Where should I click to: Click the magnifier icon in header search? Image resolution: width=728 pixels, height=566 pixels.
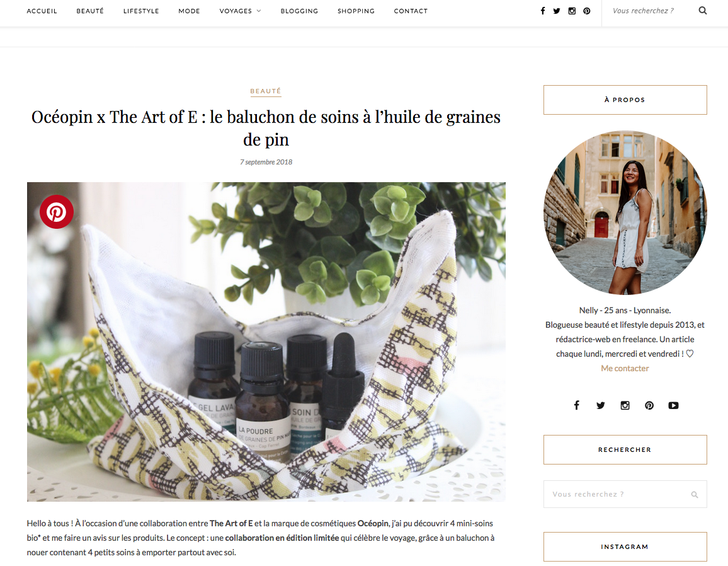click(703, 11)
